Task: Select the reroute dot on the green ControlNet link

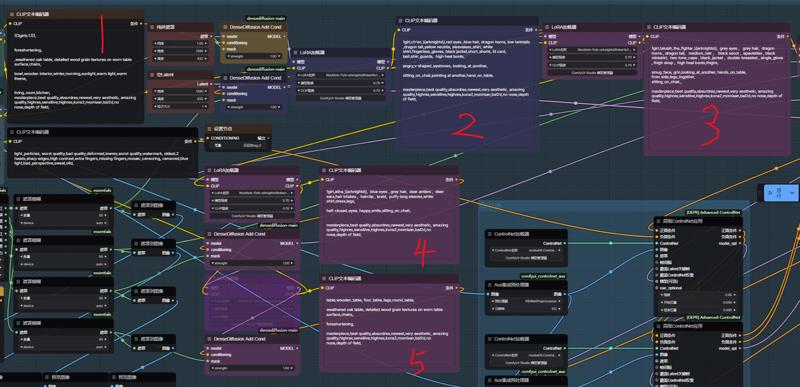Action: point(611,243)
